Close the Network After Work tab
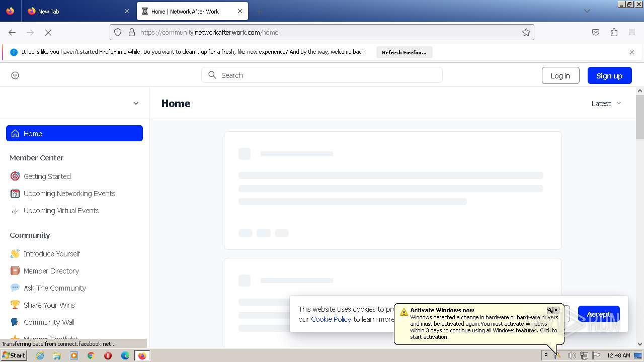644x362 pixels. pos(240,11)
